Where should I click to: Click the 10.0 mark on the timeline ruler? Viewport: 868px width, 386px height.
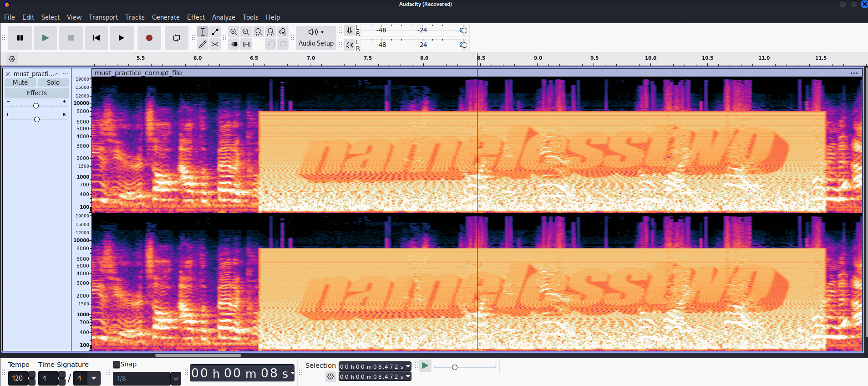651,58
